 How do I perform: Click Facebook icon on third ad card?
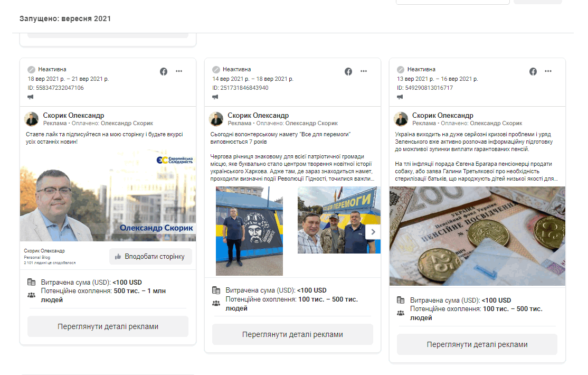533,71
